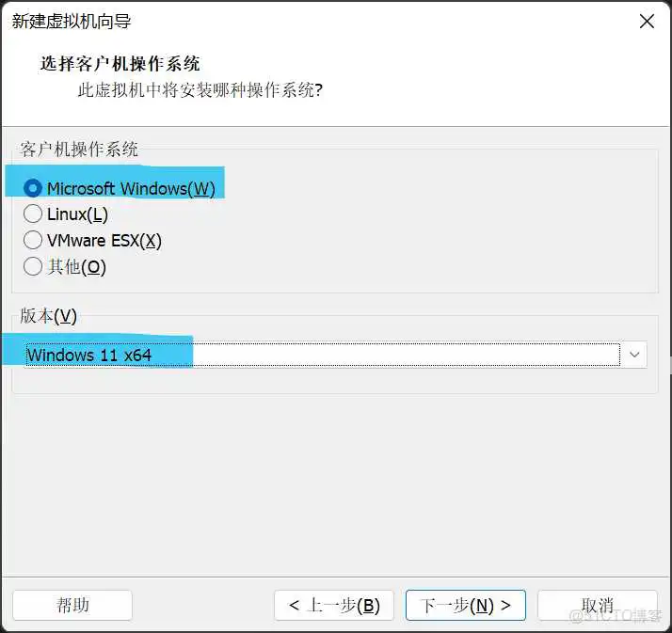Click the 版本(V) label

coord(49,315)
